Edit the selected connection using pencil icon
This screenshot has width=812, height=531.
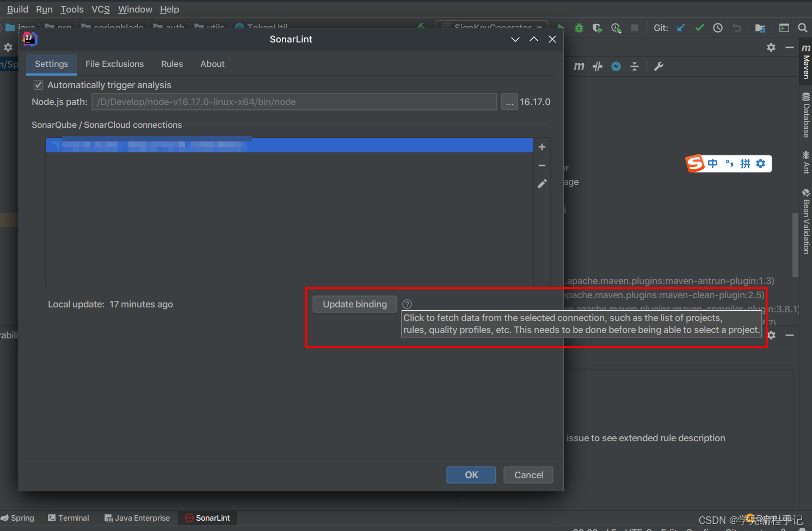coord(542,183)
